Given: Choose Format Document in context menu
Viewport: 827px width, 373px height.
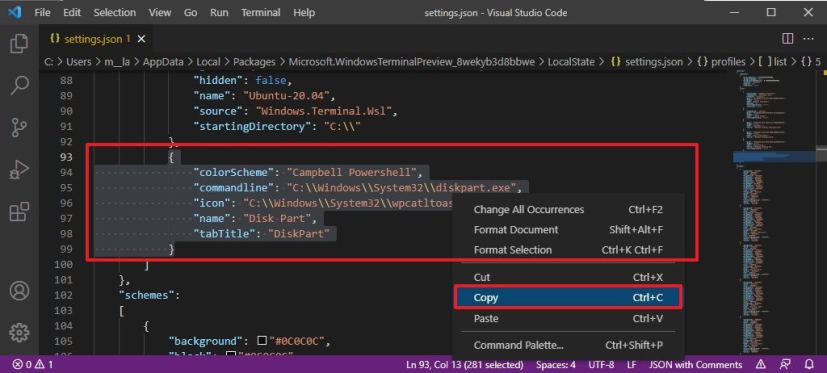Looking at the screenshot, I should pos(568,229).
